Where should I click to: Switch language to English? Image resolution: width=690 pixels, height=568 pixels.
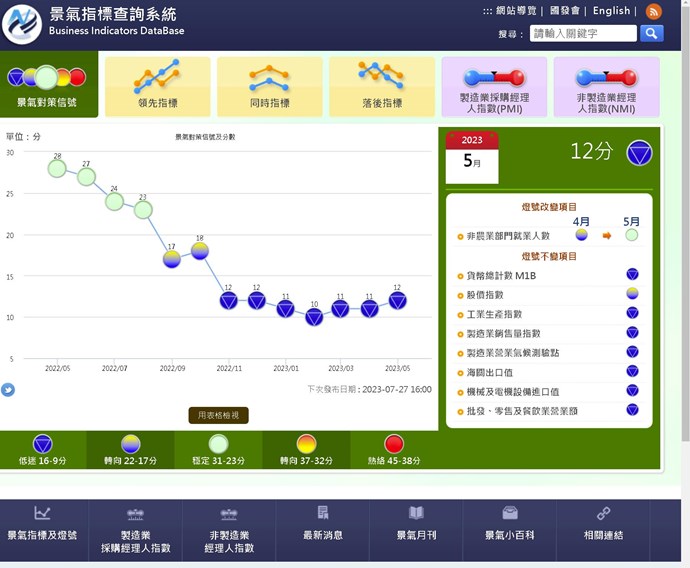click(x=611, y=11)
